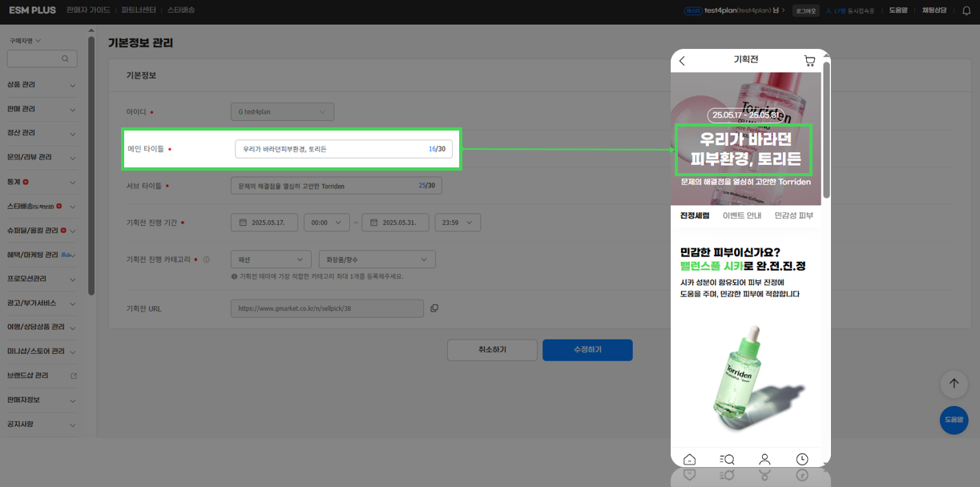Click the search magnifier in the sidebar

click(x=65, y=58)
